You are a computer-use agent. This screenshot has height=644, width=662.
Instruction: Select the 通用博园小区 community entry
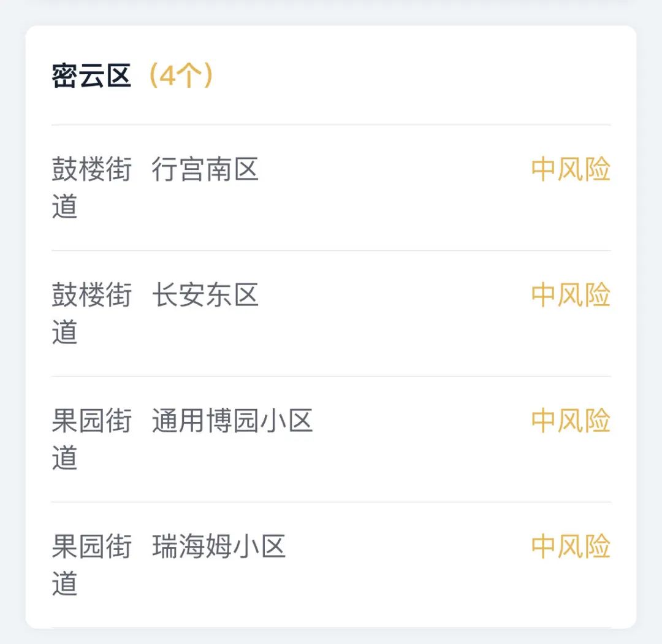point(232,421)
